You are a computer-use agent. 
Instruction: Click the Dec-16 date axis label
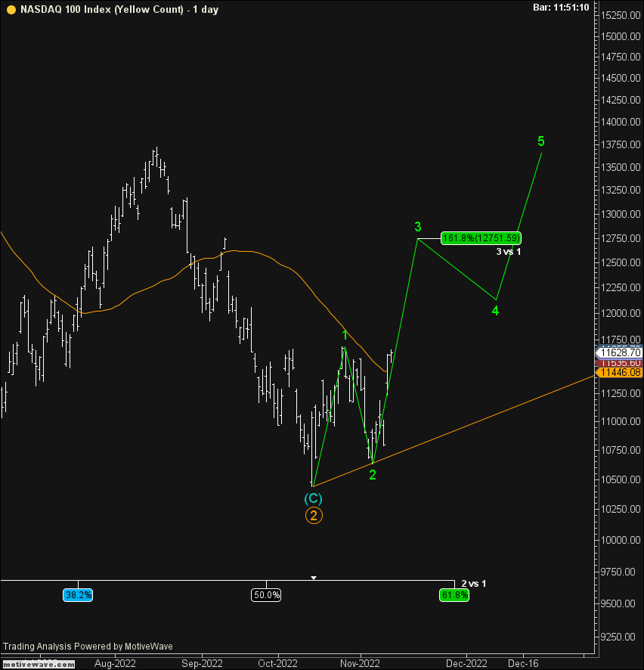tap(523, 664)
